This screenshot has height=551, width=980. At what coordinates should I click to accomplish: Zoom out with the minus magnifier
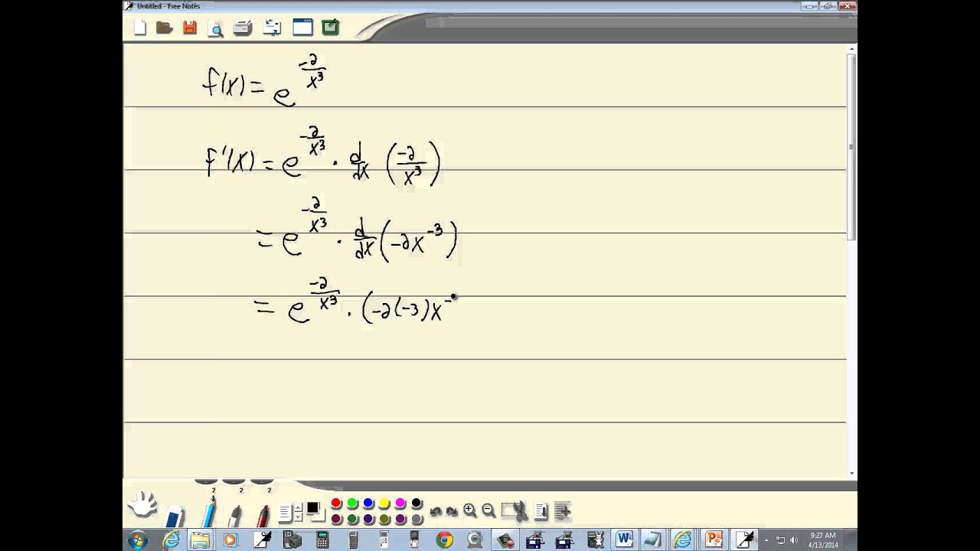tap(488, 510)
